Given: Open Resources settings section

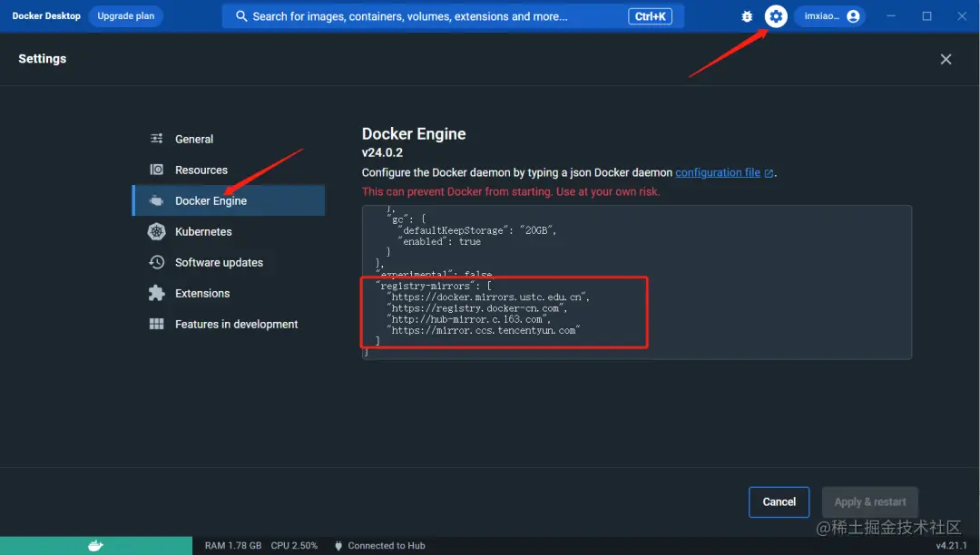Looking at the screenshot, I should (228, 170).
